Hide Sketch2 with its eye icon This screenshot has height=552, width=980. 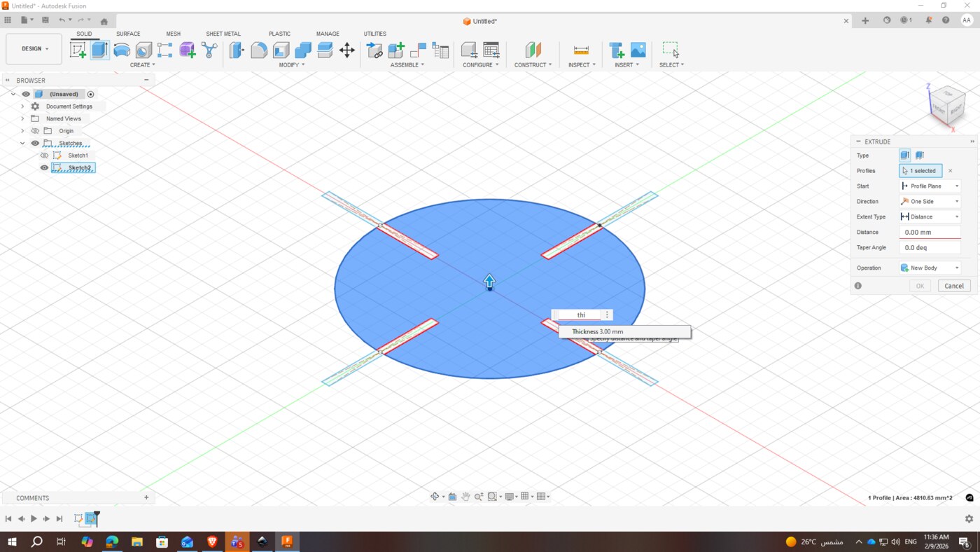(x=44, y=167)
